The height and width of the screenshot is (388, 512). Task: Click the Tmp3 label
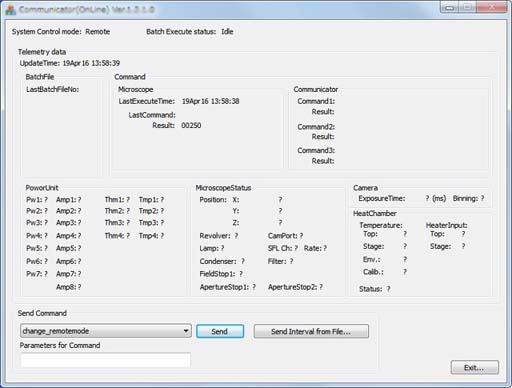148,223
